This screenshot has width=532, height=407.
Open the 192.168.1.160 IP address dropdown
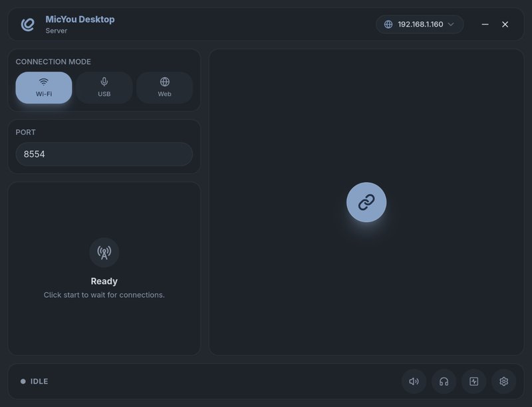(420, 25)
